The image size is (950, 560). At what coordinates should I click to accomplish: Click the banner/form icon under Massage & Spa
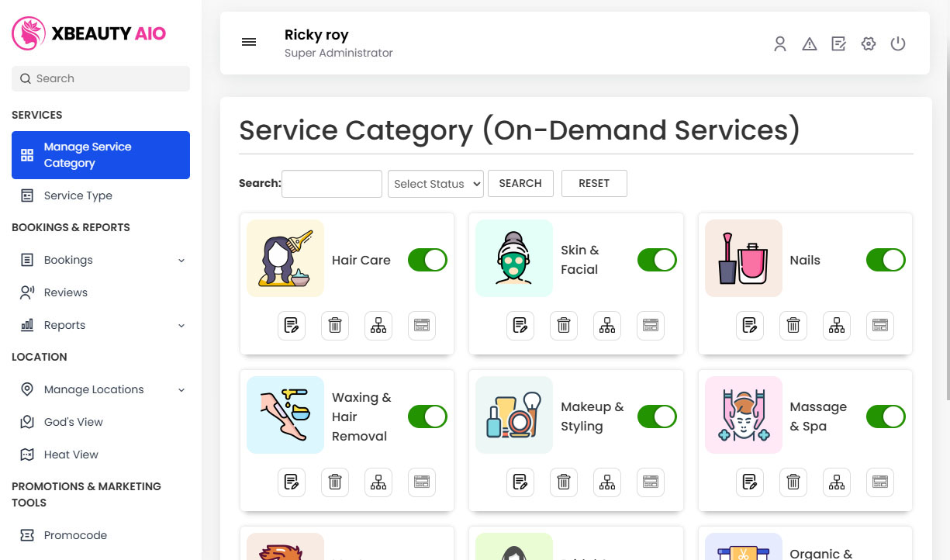[879, 482]
